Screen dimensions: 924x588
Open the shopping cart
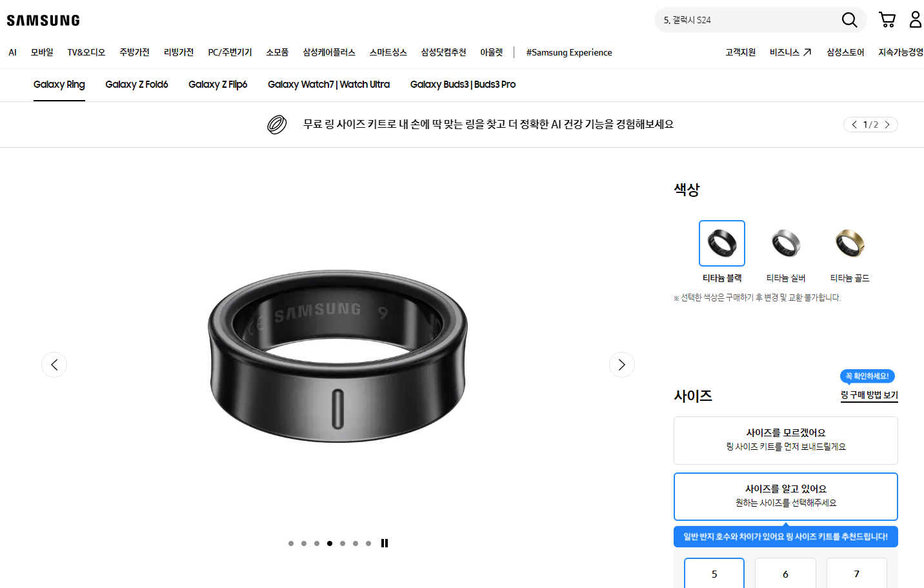pos(887,20)
